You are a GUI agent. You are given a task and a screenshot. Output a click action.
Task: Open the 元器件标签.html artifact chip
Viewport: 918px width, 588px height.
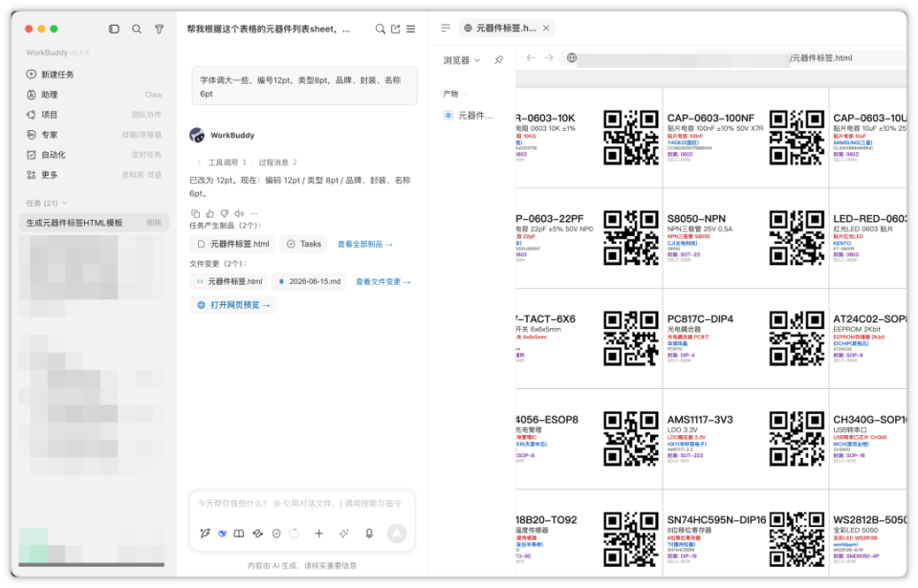pyautogui.click(x=232, y=244)
